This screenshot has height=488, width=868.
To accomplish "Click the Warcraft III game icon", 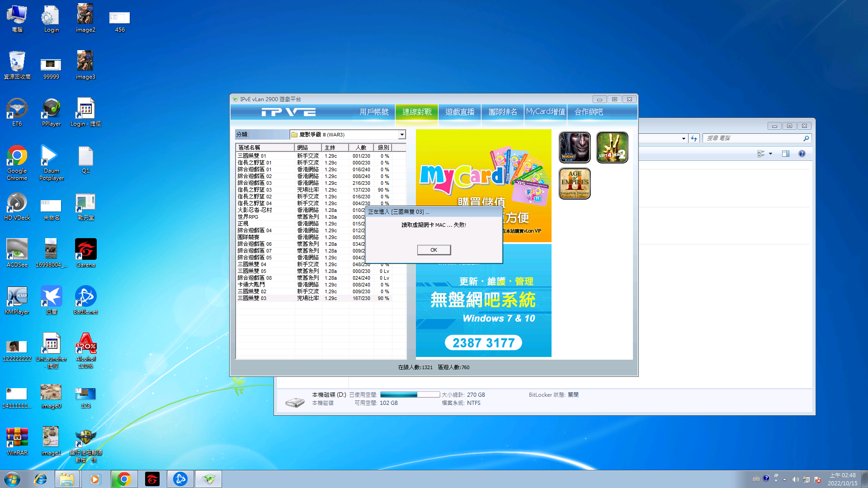I will coord(575,147).
